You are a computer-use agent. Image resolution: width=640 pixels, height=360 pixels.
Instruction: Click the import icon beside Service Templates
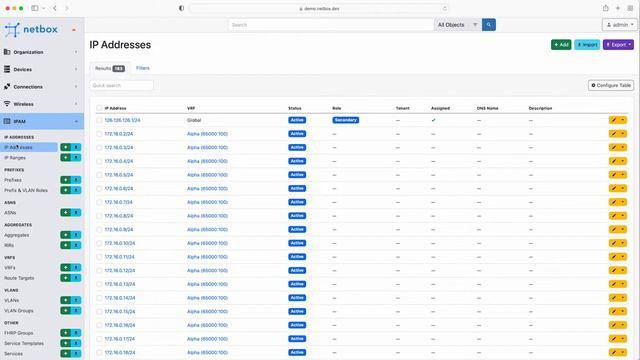[x=76, y=343]
